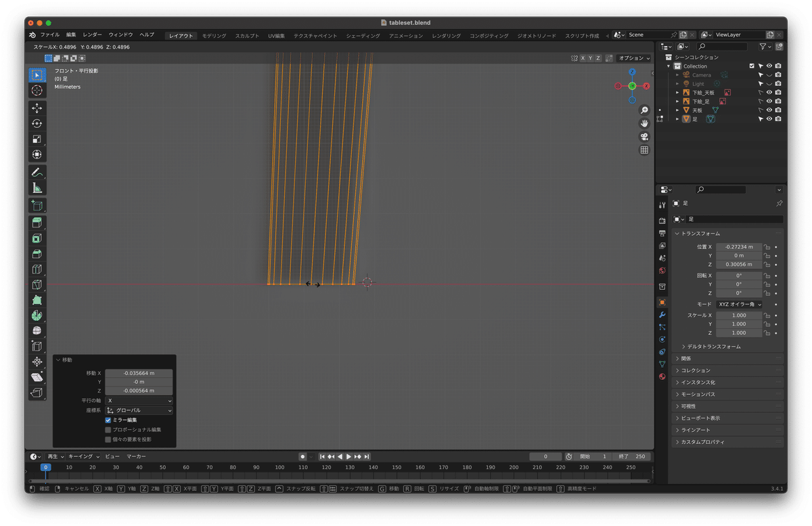The height and width of the screenshot is (526, 812).
Task: Toggle camera view in viewport
Action: [644, 137]
